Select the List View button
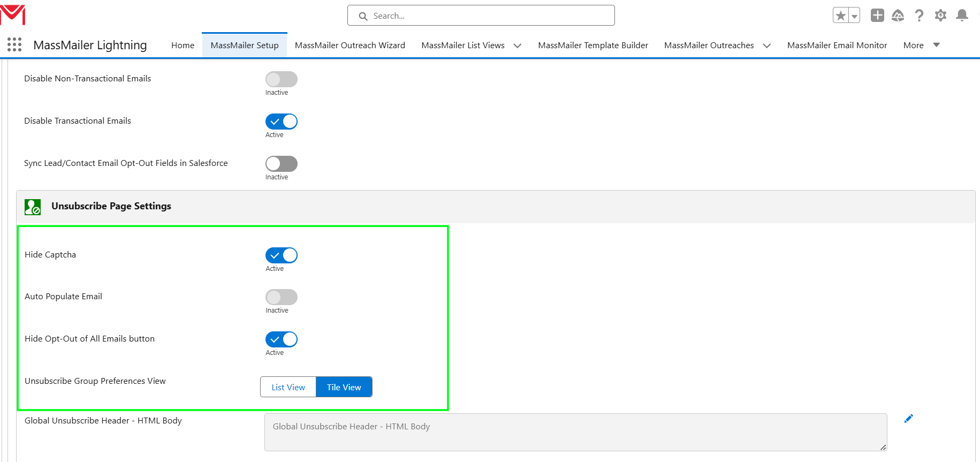This screenshot has height=462, width=980. click(x=288, y=387)
